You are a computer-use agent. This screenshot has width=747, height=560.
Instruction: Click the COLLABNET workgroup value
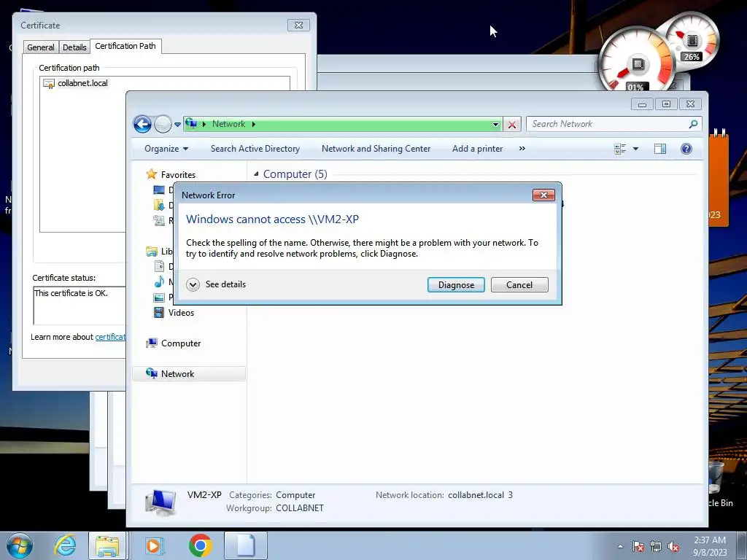[x=300, y=508]
